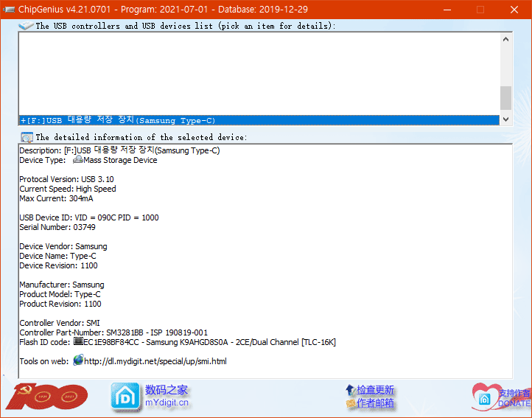532x418 pixels.
Task: Click the 'Product Model: Type-C' line
Action: [60, 294]
